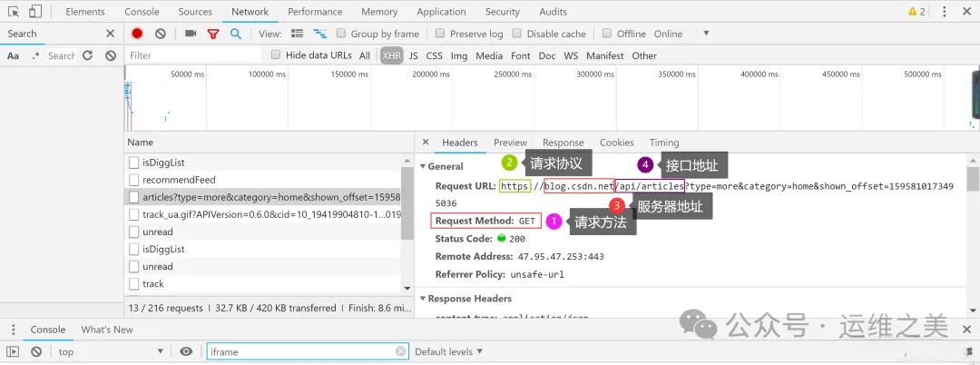
Task: Collapse the General section triangle
Action: tap(423, 166)
